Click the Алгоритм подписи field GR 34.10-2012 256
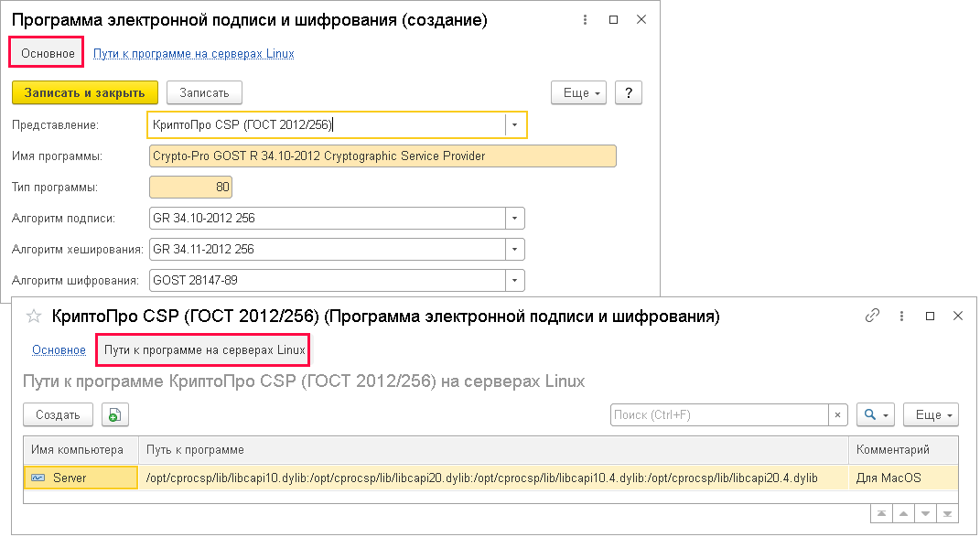The height and width of the screenshot is (537, 980). [327, 218]
